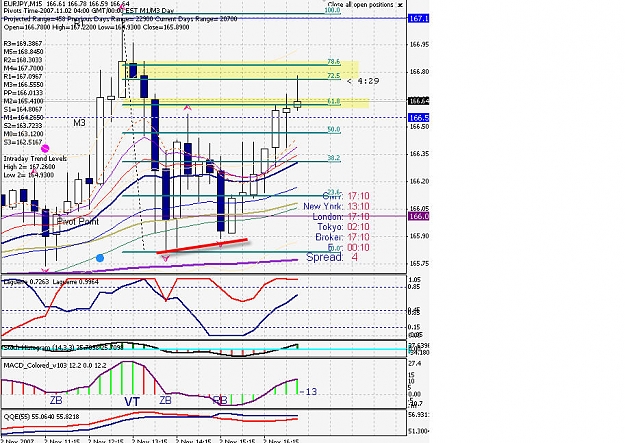This screenshot has width=625, height=443.
Task: Click the 'Close all open positions' script label
Action: (360, 5)
